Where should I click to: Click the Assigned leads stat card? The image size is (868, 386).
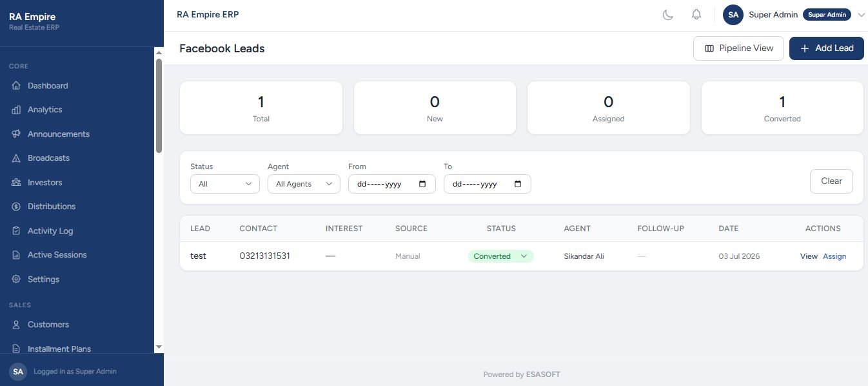pyautogui.click(x=609, y=108)
